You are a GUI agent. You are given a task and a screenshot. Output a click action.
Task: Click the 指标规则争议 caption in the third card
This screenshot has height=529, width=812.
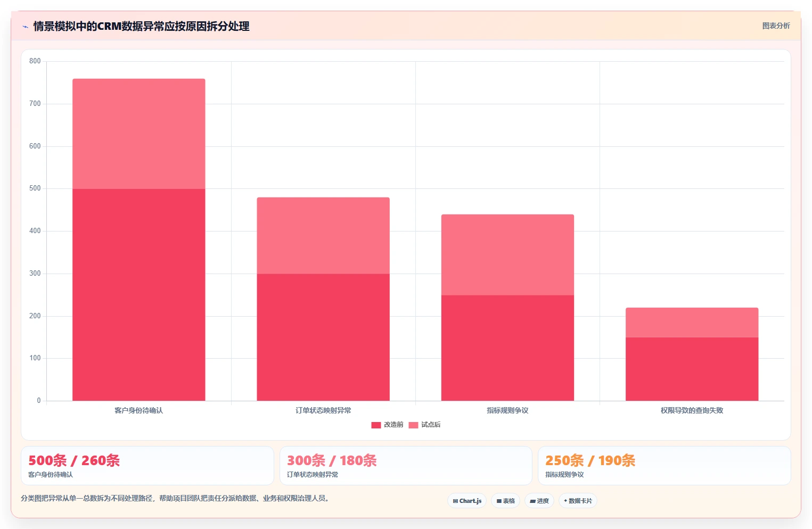tap(564, 475)
